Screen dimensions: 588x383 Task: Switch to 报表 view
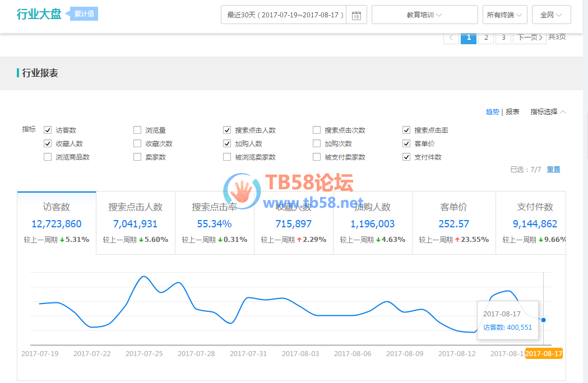512,112
